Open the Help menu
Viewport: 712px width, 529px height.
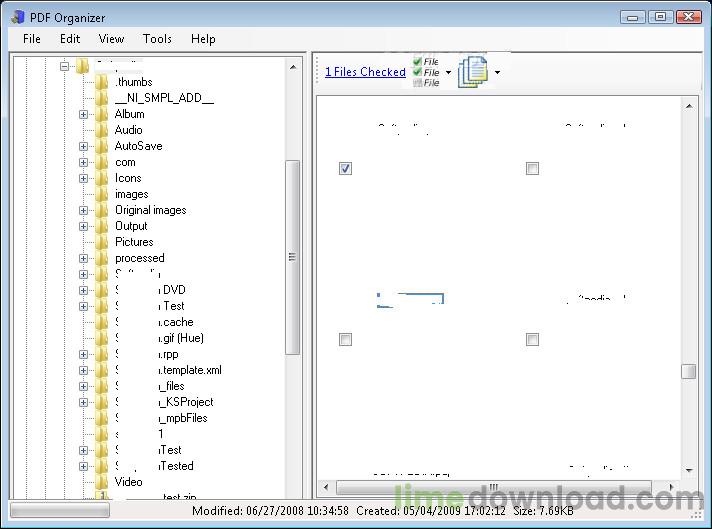coord(203,39)
